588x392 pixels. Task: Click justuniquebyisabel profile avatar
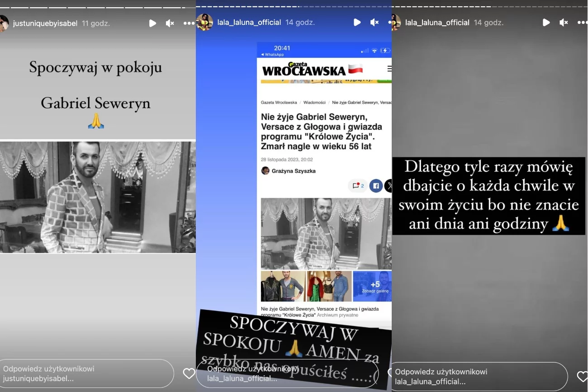tap(4, 23)
